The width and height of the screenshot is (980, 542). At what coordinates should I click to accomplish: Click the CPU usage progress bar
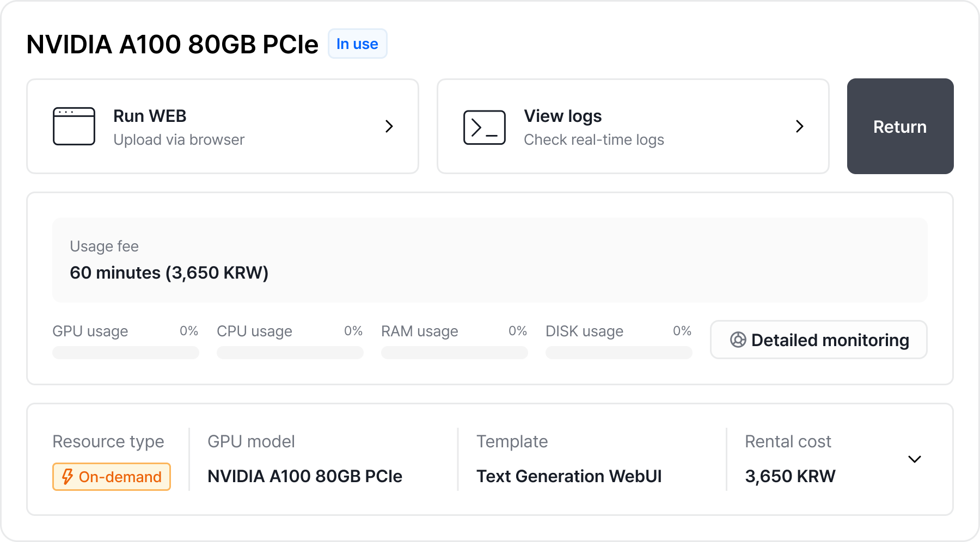pos(290,353)
